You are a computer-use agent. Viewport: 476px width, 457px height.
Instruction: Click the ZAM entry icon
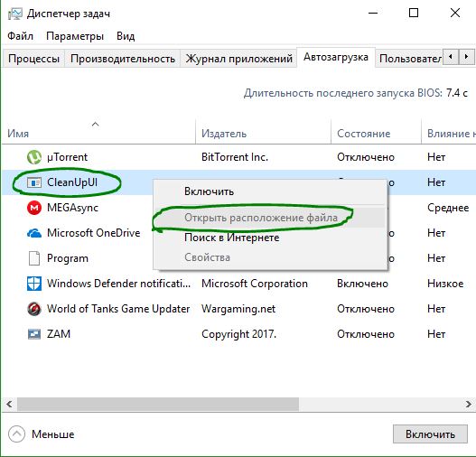(34, 334)
